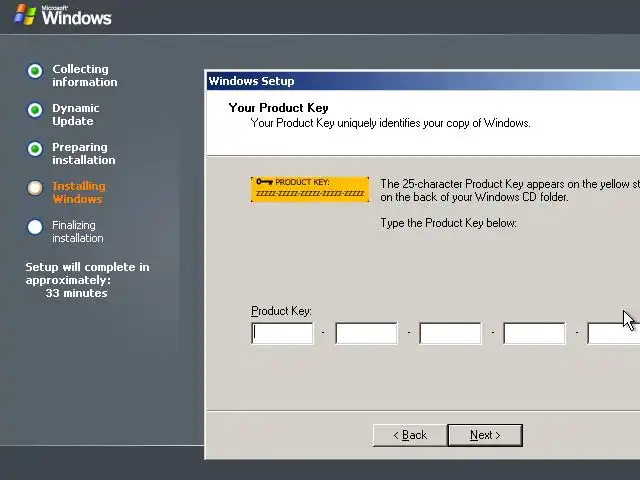Click 'on the back of your Windows CD folder' text
Image resolution: width=640 pixels, height=480 pixels.
[474, 197]
